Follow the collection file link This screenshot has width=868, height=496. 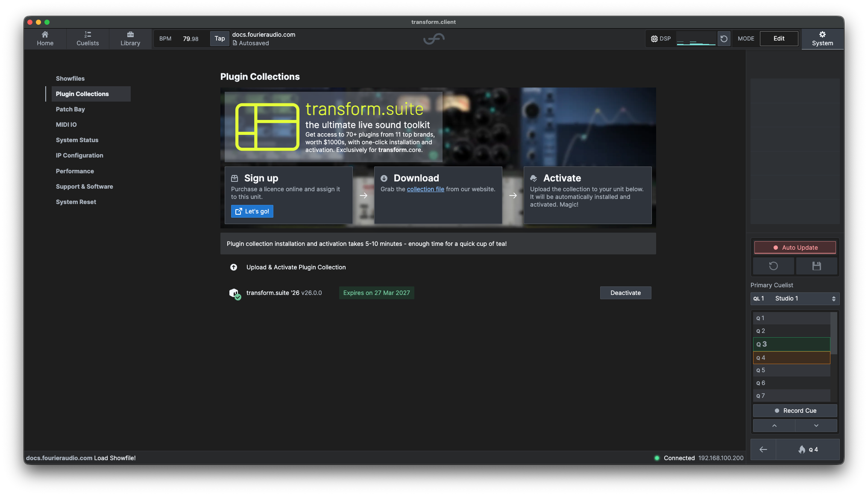[x=425, y=189]
